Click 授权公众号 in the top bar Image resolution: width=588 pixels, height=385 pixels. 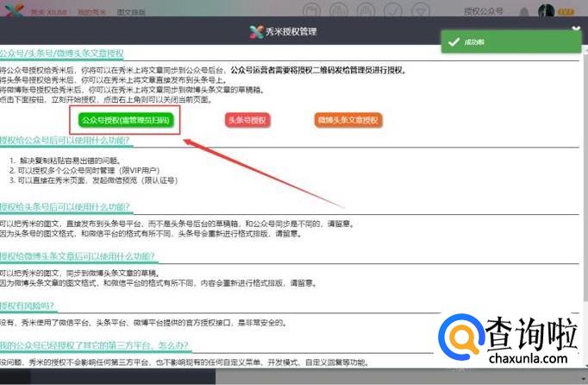[484, 11]
